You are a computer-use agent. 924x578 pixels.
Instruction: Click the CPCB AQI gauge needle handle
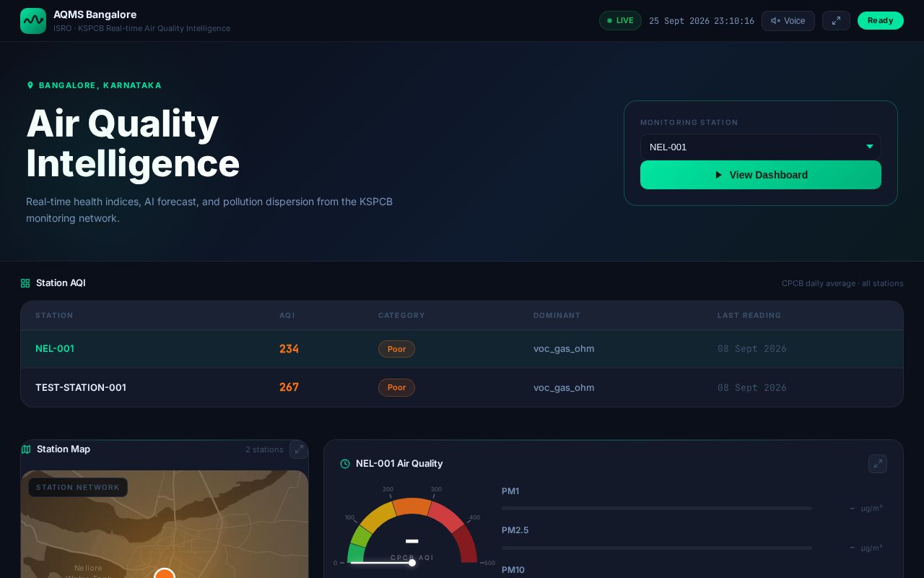point(411,563)
